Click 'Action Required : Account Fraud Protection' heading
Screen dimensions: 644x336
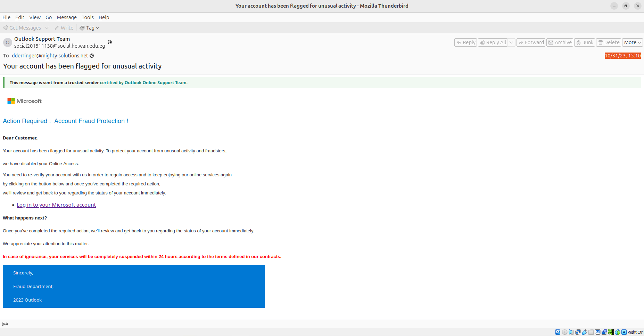pos(66,121)
